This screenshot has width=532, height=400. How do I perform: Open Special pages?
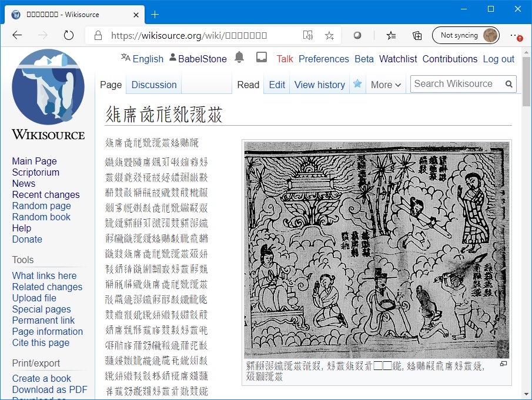coord(41,309)
